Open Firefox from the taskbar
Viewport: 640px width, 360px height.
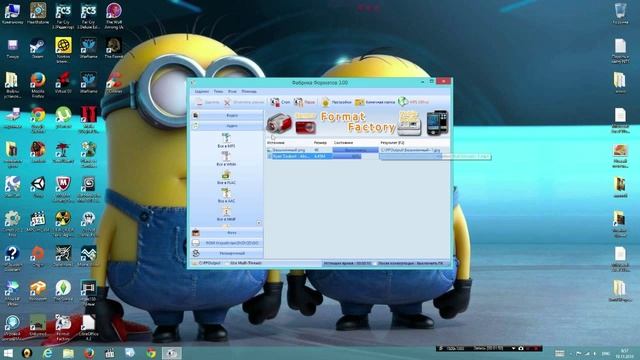tap(89, 353)
